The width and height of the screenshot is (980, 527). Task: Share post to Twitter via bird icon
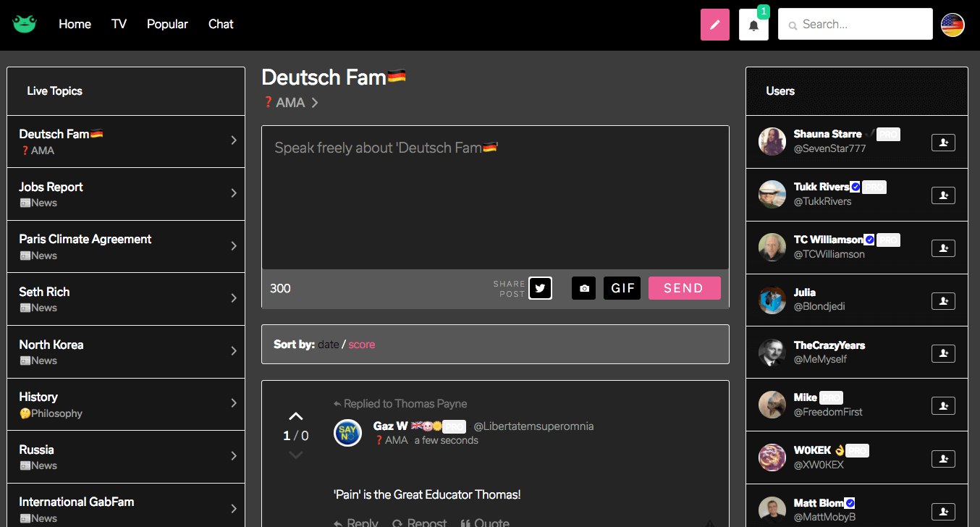click(540, 287)
